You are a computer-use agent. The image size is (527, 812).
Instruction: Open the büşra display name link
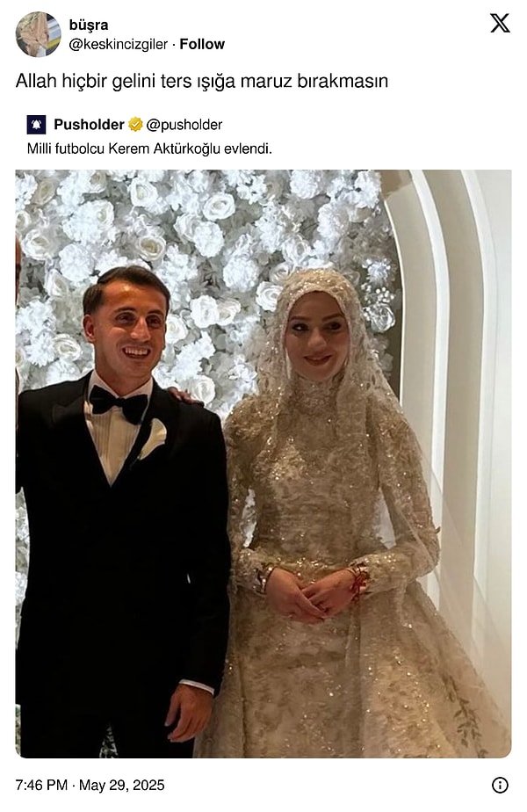point(89,25)
